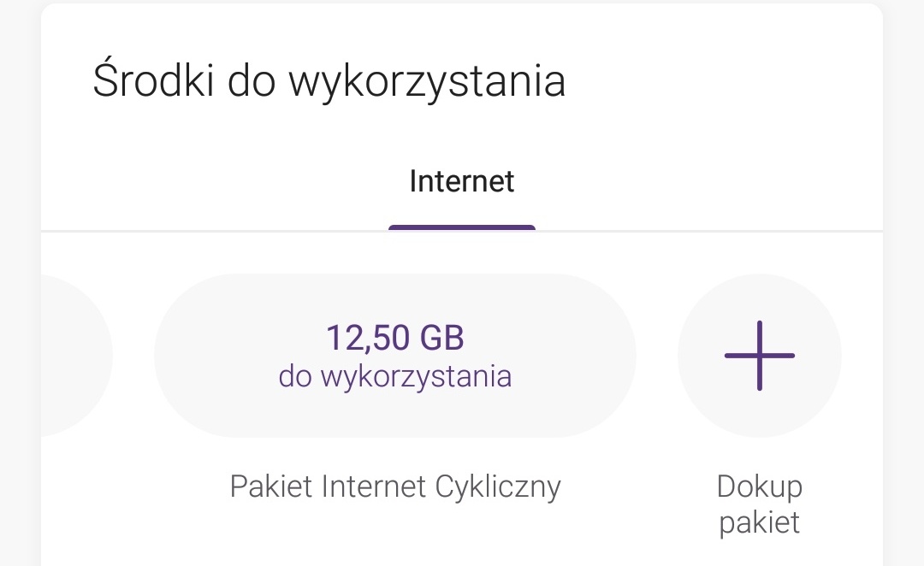Tap the 'do wykorzystania' text inside the pill
The height and width of the screenshot is (566, 924).
[394, 377]
